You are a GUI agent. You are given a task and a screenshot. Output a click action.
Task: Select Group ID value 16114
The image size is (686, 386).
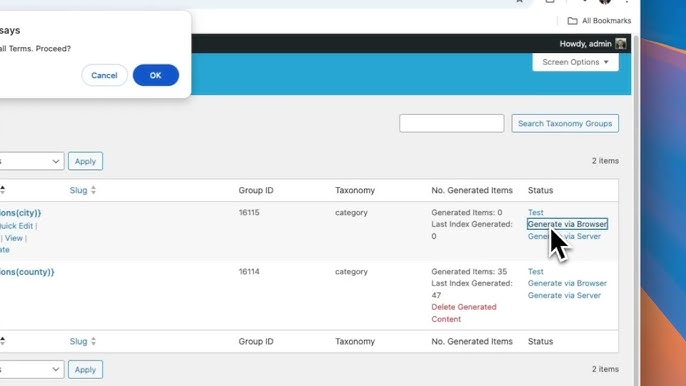click(x=249, y=271)
